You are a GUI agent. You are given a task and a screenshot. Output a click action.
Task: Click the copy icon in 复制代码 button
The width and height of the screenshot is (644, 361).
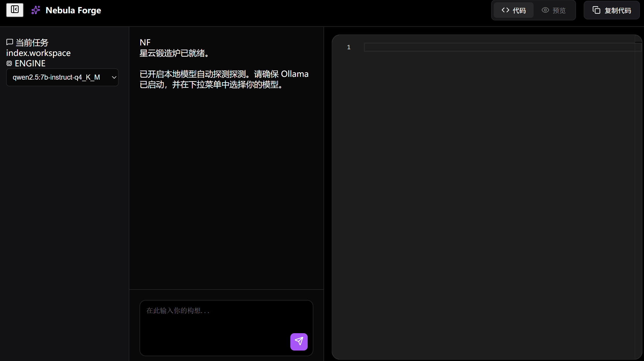[596, 10]
